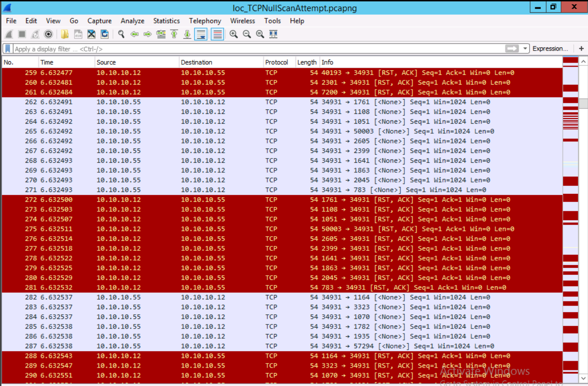
Task: Sort by the Protocol column header
Action: click(x=279, y=62)
